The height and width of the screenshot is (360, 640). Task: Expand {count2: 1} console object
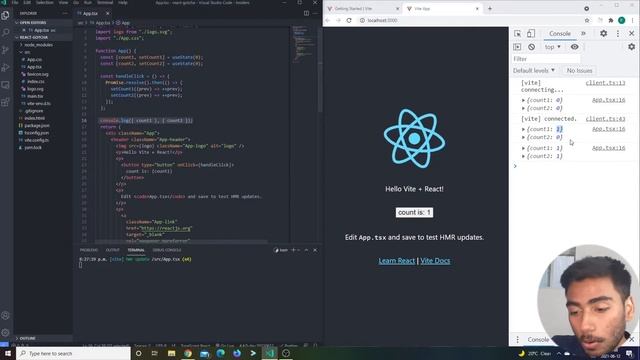pyautogui.click(x=523, y=156)
